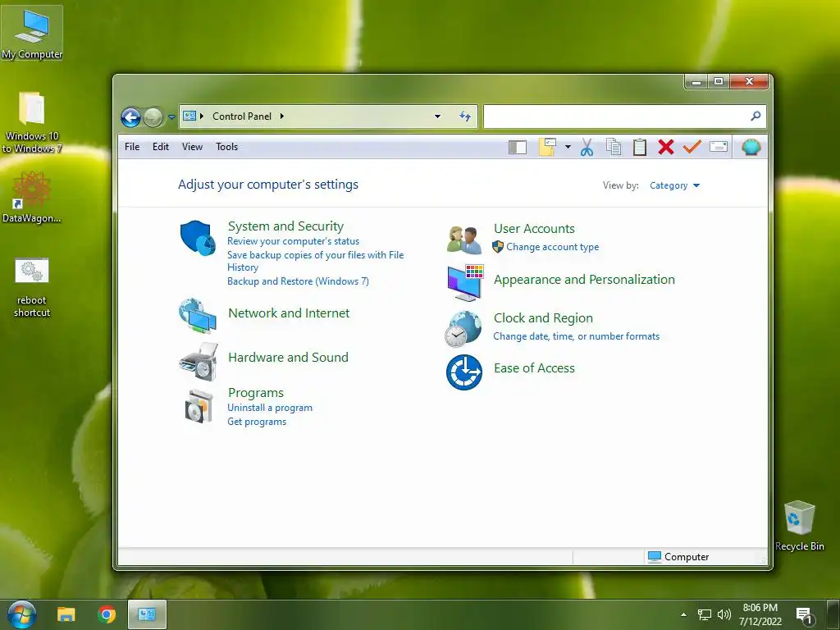Click the folder options toolbar icon
The height and width of the screenshot is (630, 840).
click(547, 147)
